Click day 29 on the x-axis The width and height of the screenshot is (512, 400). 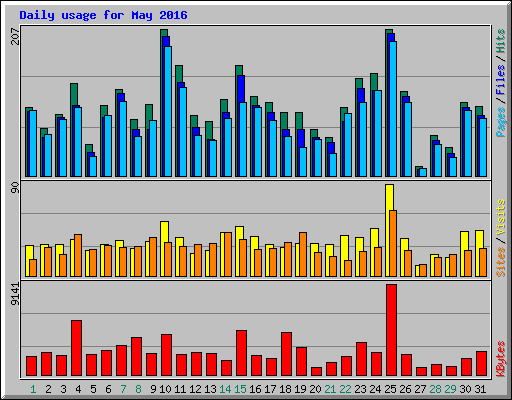coord(450,389)
